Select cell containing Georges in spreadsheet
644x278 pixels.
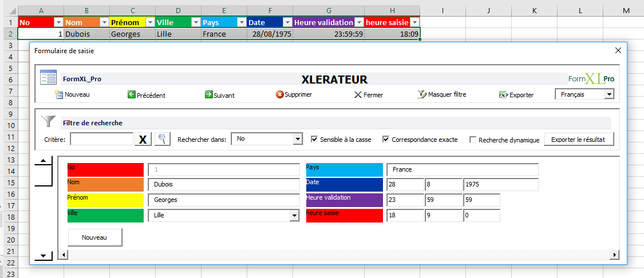click(133, 34)
